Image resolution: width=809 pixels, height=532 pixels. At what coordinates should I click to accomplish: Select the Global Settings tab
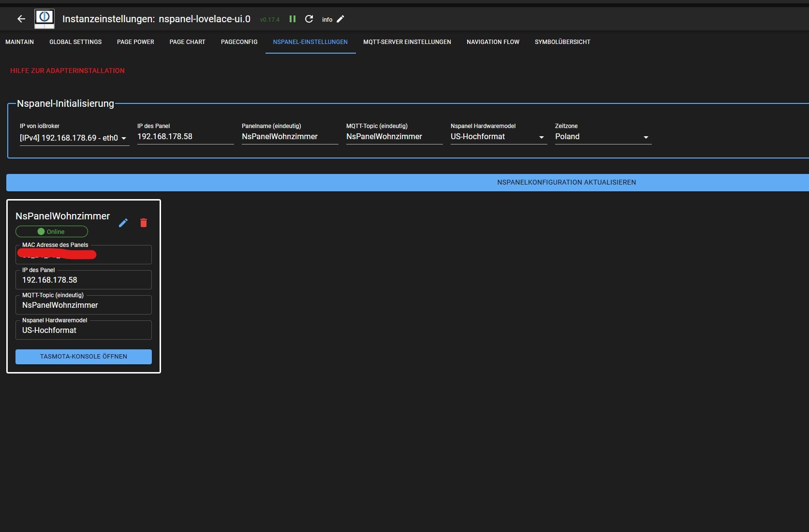click(x=75, y=42)
